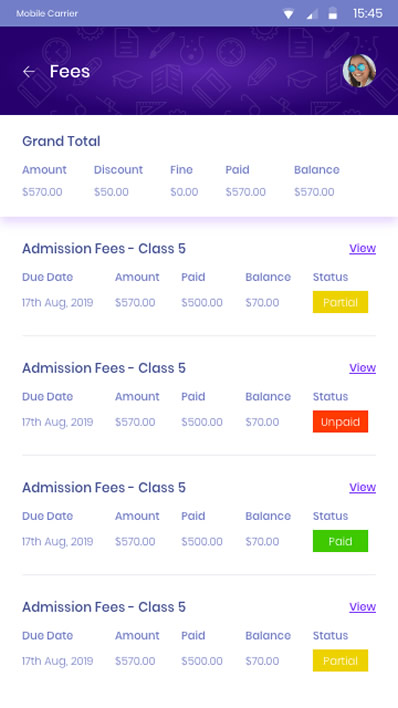
Task: Tap the back arrow beside Fees
Action: [29, 71]
